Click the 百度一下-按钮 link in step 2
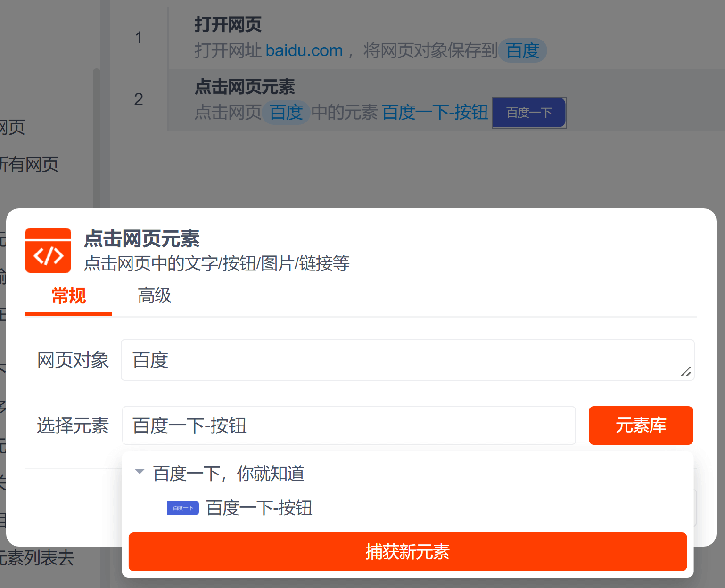725x588 pixels. pyautogui.click(x=435, y=113)
